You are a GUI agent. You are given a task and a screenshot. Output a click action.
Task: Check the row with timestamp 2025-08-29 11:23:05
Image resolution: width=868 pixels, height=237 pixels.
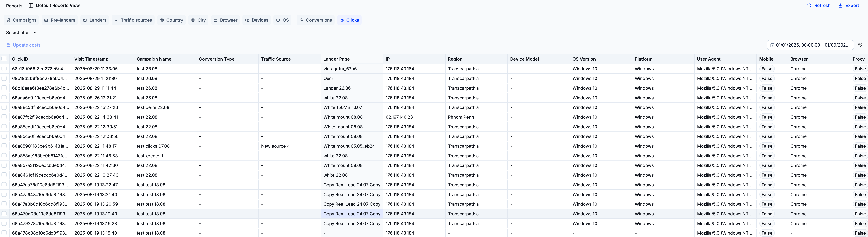click(4, 69)
